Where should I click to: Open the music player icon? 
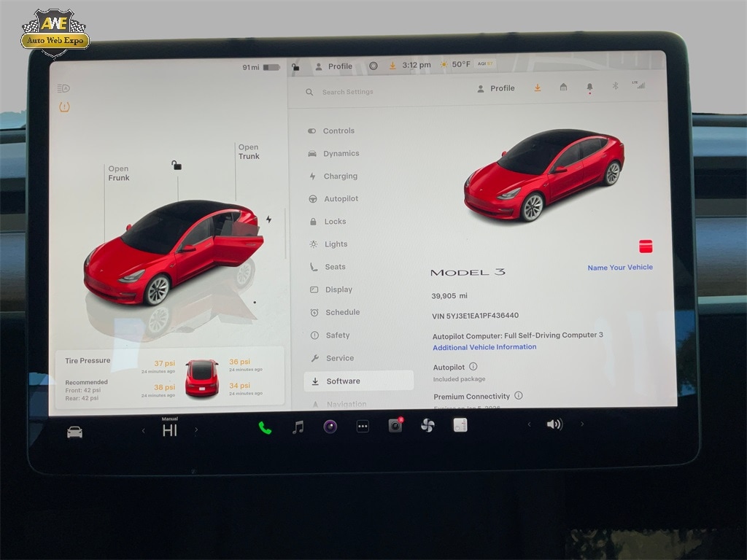298,427
